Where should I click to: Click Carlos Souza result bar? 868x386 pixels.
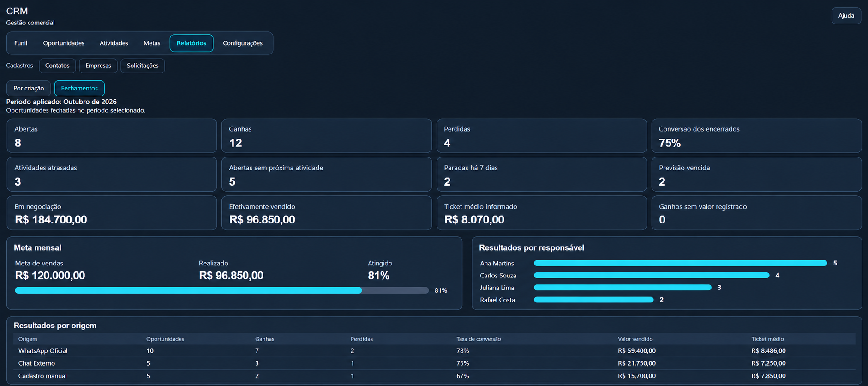(x=652, y=276)
